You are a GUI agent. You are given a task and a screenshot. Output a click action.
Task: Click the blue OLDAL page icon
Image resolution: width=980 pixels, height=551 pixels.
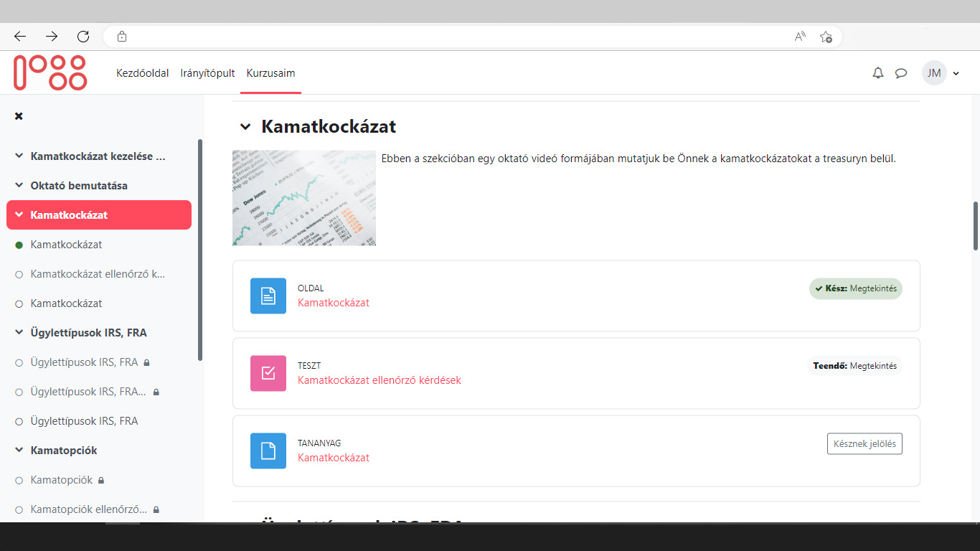[x=268, y=296]
